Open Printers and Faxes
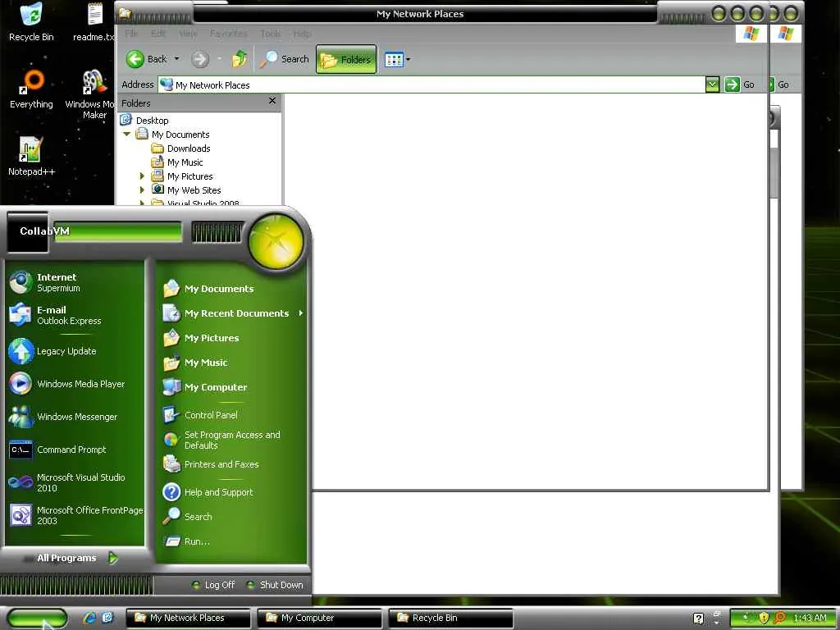Image resolution: width=840 pixels, height=630 pixels. 232,464
